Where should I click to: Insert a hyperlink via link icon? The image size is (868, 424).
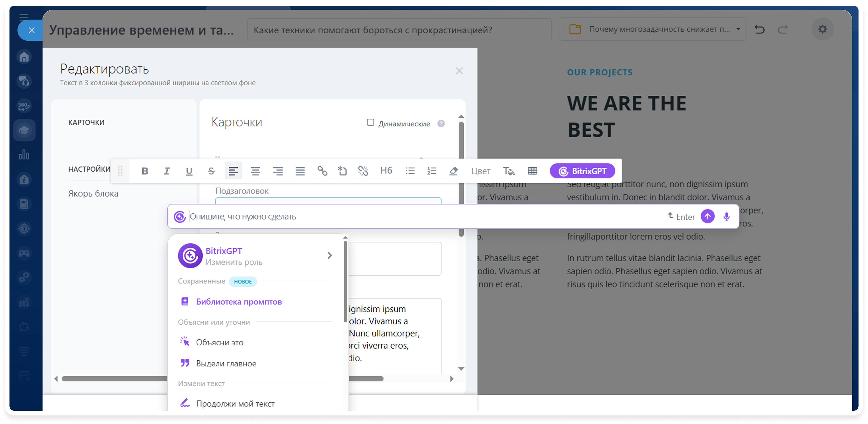click(x=322, y=171)
